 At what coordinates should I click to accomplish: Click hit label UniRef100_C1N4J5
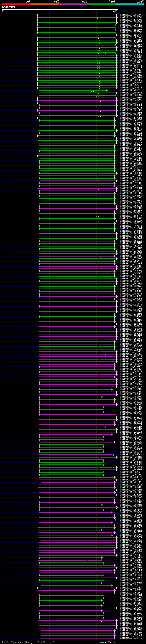point(131,103)
